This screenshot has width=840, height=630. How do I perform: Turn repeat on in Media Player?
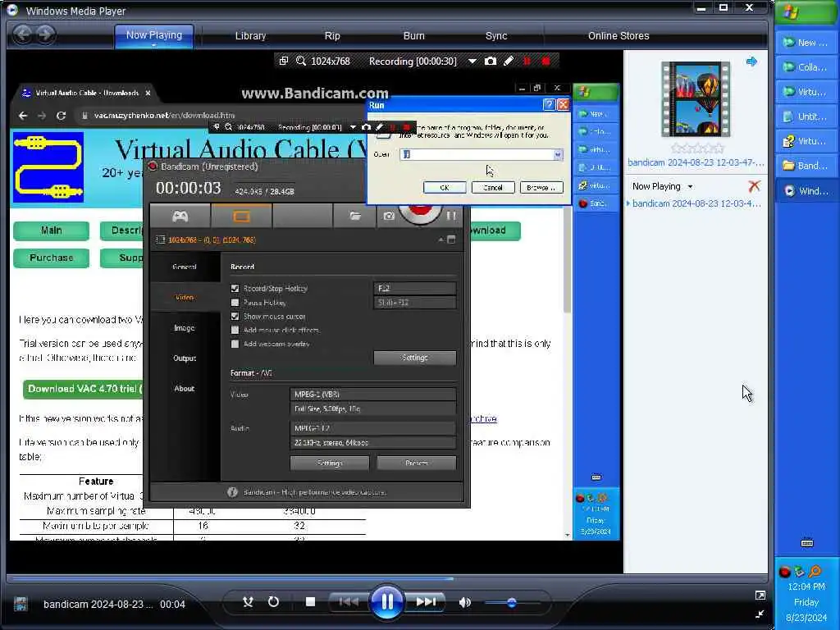(273, 601)
